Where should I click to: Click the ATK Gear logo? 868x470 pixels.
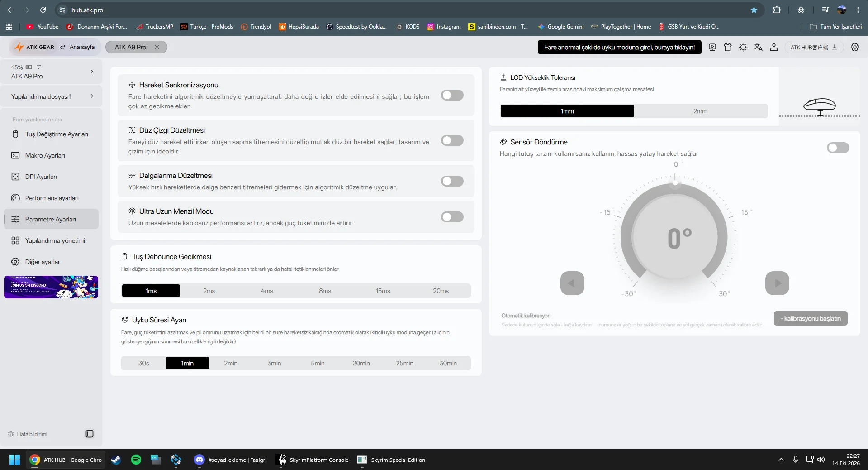pos(34,47)
